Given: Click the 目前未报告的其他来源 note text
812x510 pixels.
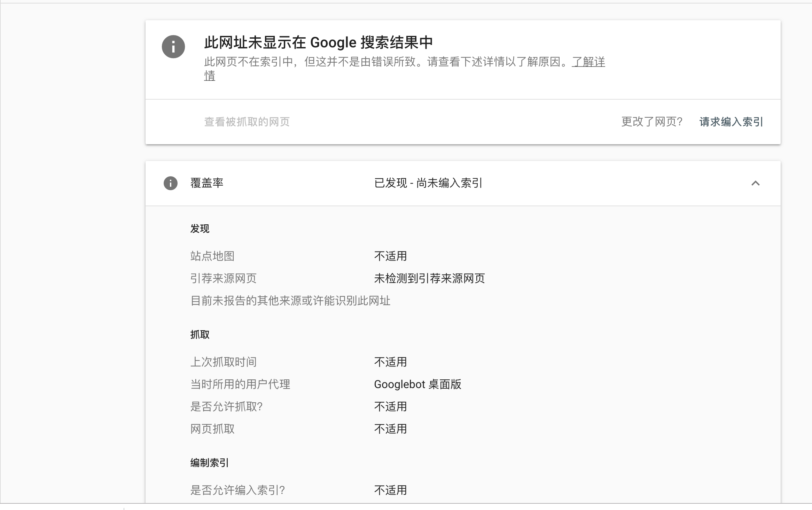Looking at the screenshot, I should coord(290,301).
